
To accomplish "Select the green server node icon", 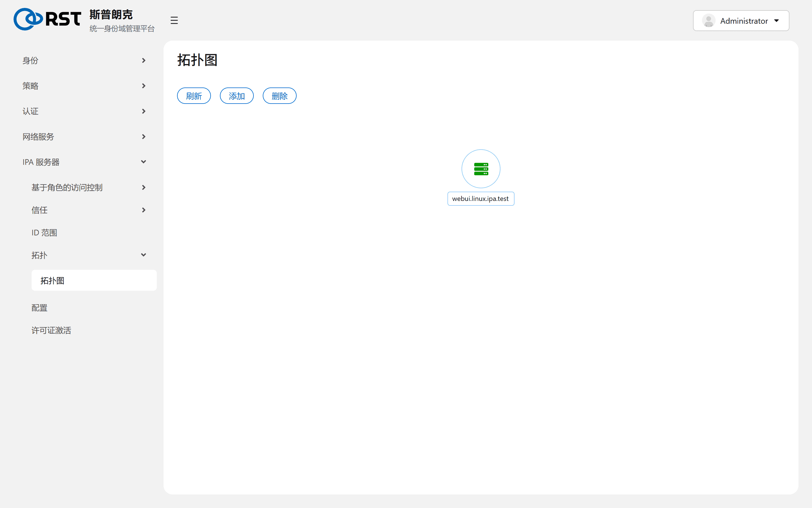I will pos(481,169).
